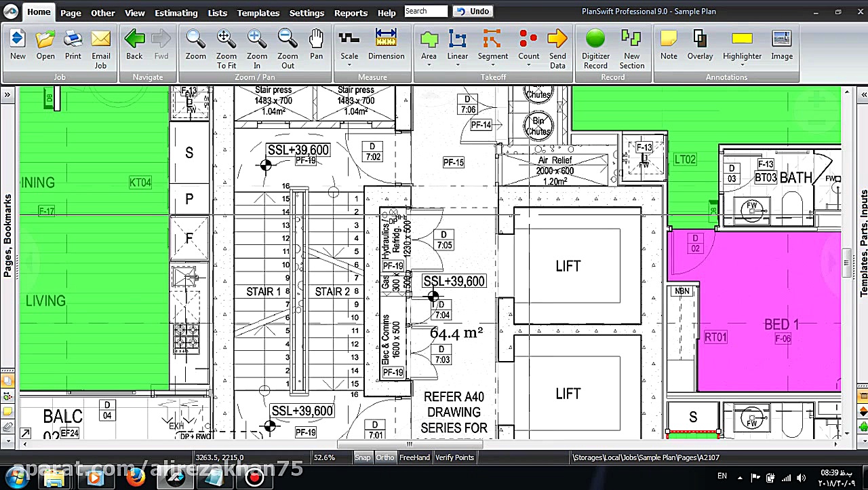Viewport: 868px width, 490px height.
Task: Open the Reports menu
Action: click(351, 12)
